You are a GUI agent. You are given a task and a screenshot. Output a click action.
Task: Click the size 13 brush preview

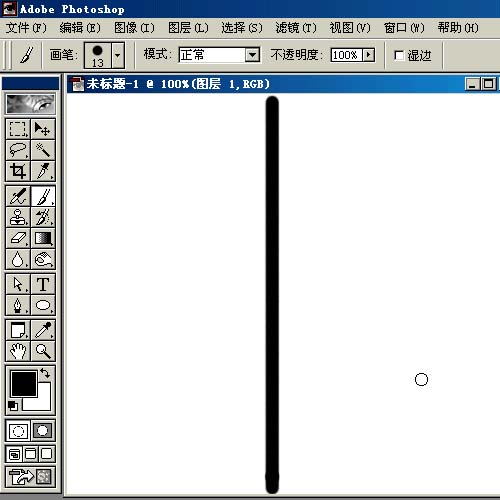coord(97,55)
